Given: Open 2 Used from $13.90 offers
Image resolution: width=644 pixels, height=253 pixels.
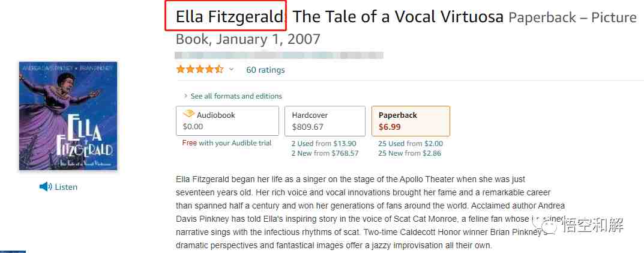Looking at the screenshot, I should (324, 144).
